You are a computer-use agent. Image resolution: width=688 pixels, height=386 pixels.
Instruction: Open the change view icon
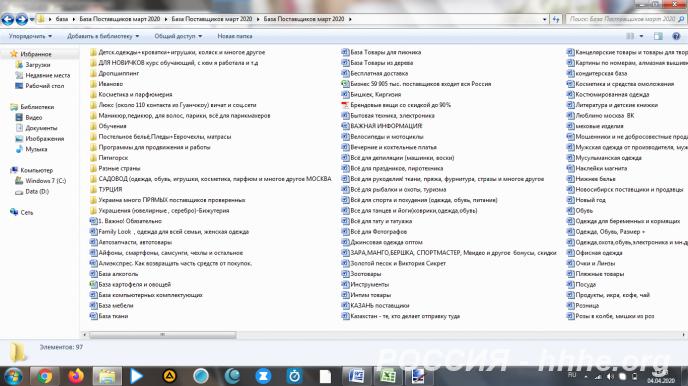[630, 36]
